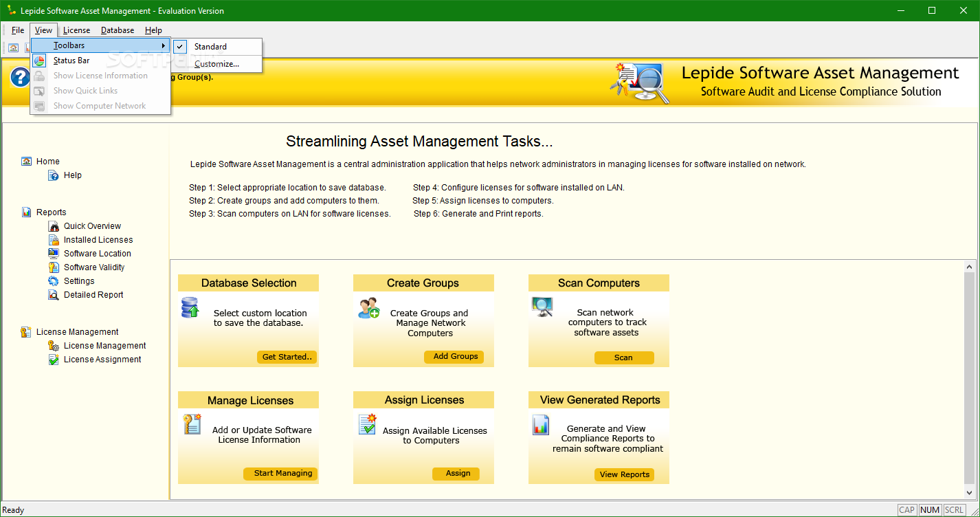This screenshot has height=517, width=980.
Task: Click the Assign Licenses card header
Action: pos(423,400)
